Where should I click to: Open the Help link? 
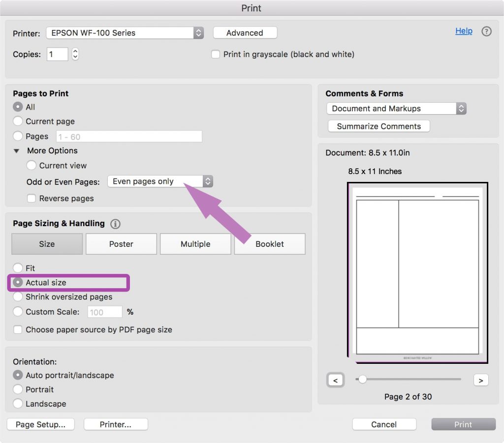(464, 31)
